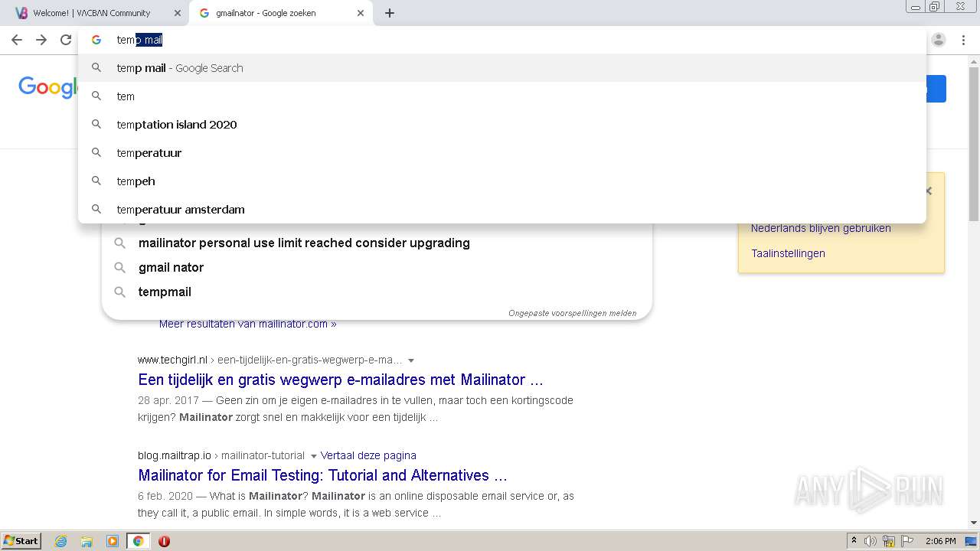The height and width of the screenshot is (551, 980).
Task: Open the Chrome profile avatar
Action: click(x=939, y=40)
